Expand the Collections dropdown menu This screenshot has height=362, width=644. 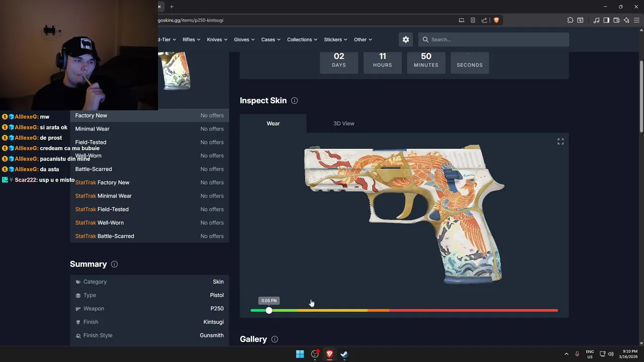pos(302,40)
